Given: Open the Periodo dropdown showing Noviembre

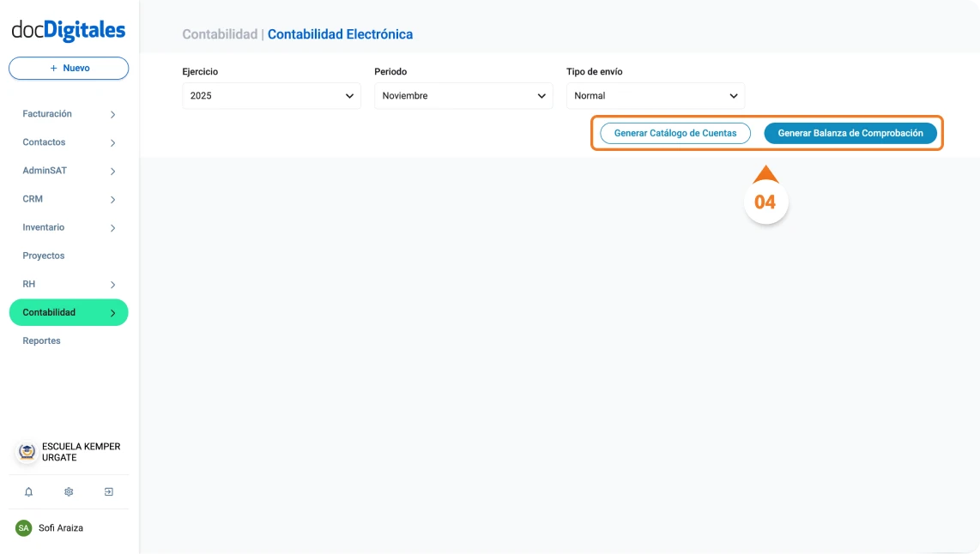Looking at the screenshot, I should tap(463, 96).
